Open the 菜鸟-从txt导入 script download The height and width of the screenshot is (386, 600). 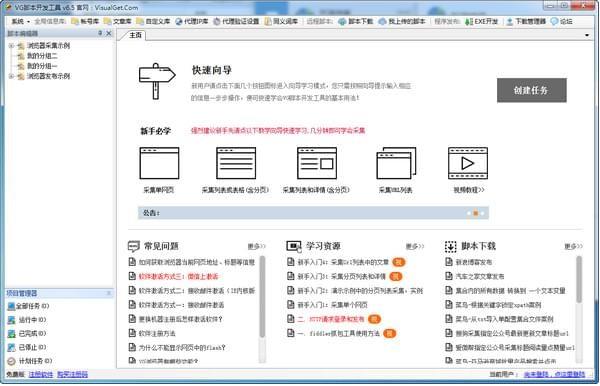pyautogui.click(x=504, y=319)
